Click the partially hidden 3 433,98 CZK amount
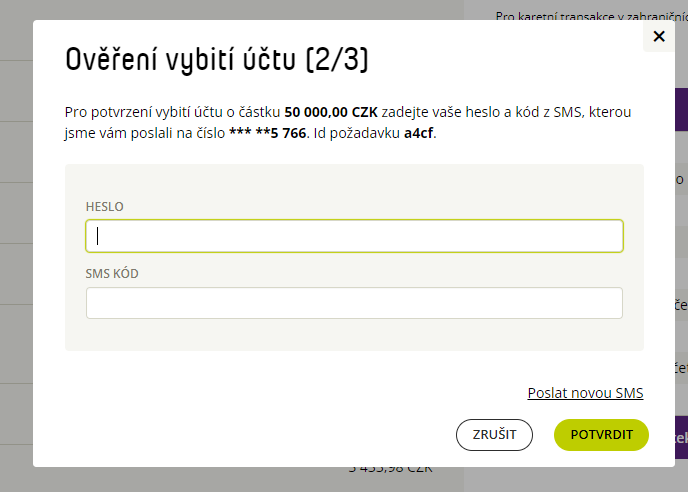 click(x=391, y=469)
